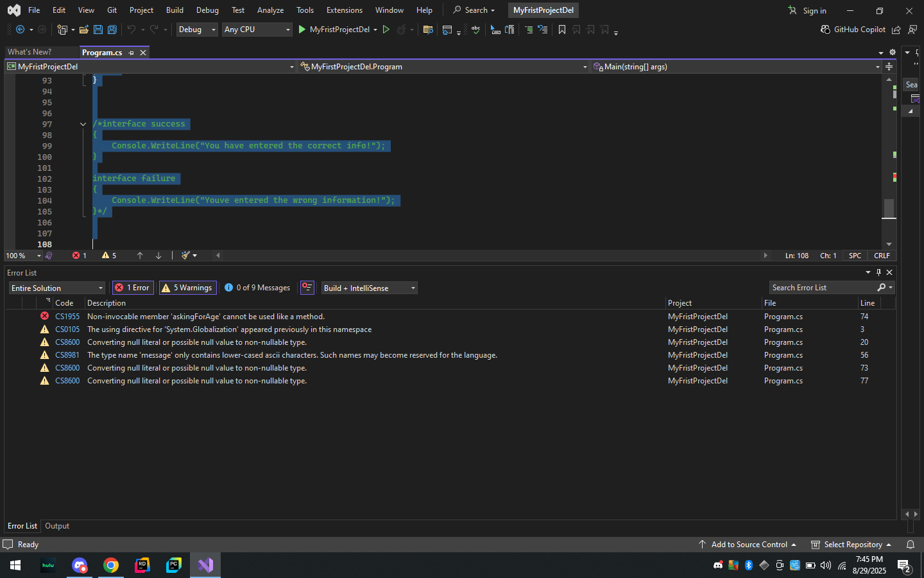Save Program.cs with the Save icon
Image resolution: width=924 pixels, height=578 pixels.
pyautogui.click(x=98, y=30)
